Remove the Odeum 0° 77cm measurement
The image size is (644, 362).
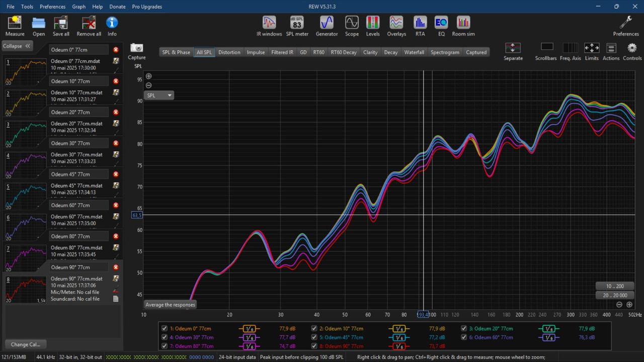[116, 50]
